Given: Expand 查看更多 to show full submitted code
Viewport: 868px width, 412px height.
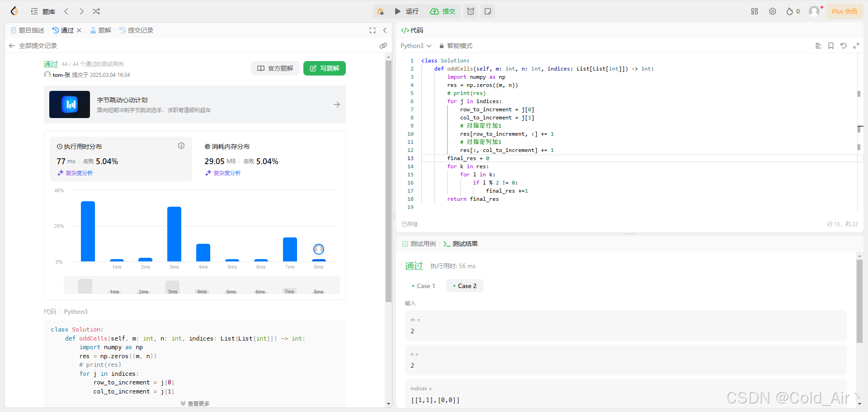Looking at the screenshot, I should pos(195,403).
